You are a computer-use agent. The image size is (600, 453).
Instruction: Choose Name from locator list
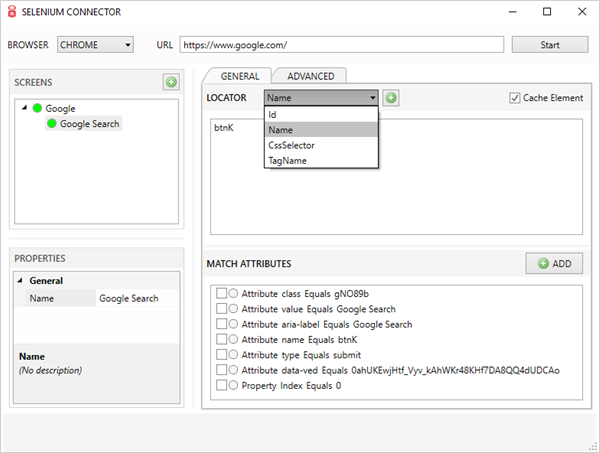(321, 130)
